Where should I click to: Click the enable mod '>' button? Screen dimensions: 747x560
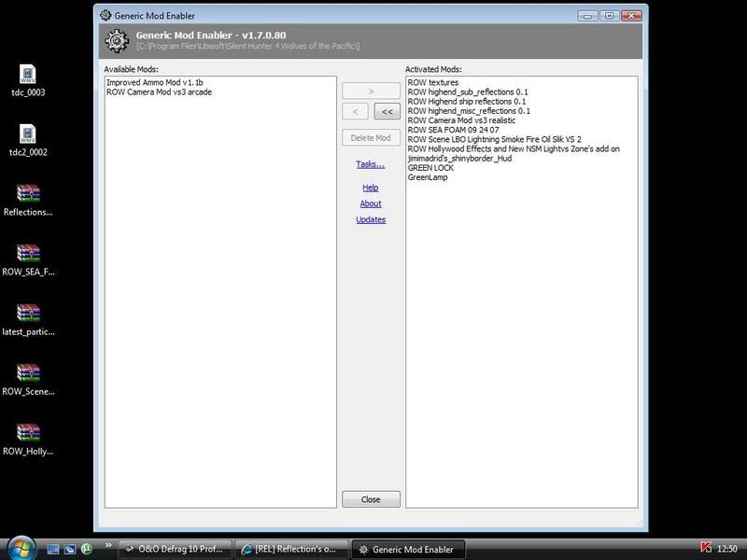click(371, 91)
